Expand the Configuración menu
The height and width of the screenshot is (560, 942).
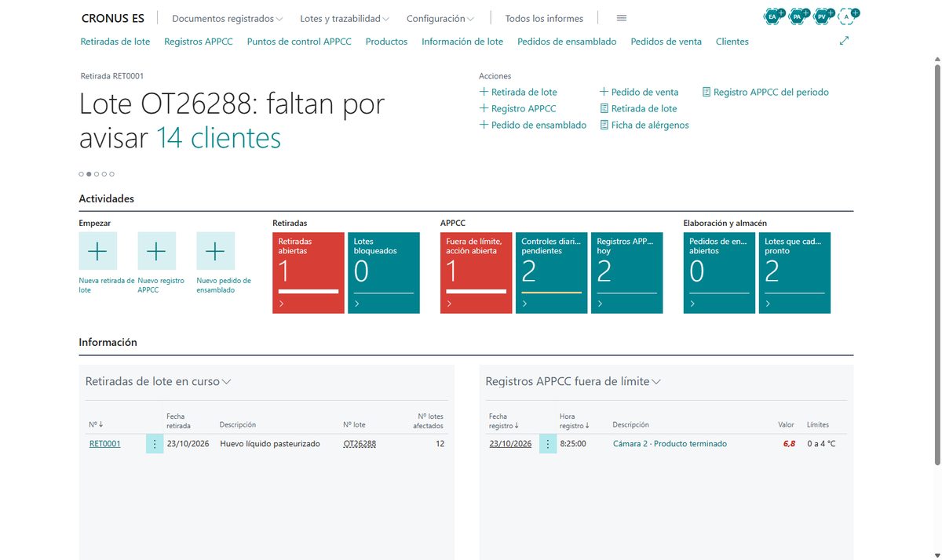click(440, 18)
